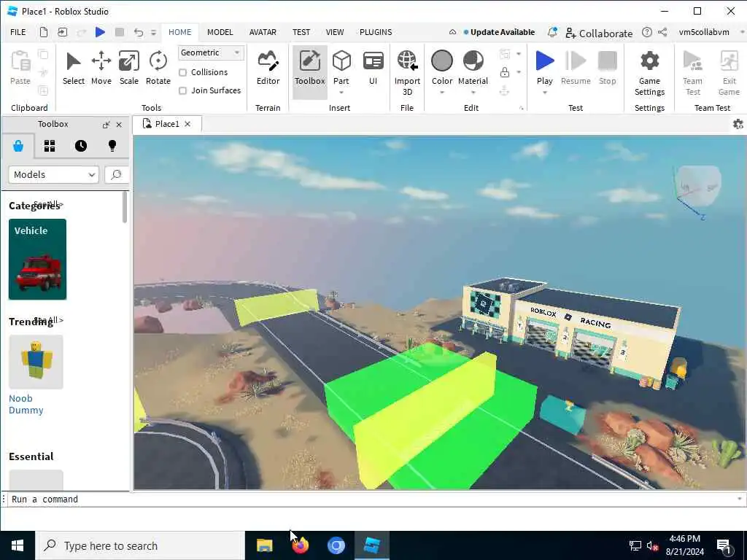Open Game Settings
The width and height of the screenshot is (747, 560).
(x=649, y=72)
